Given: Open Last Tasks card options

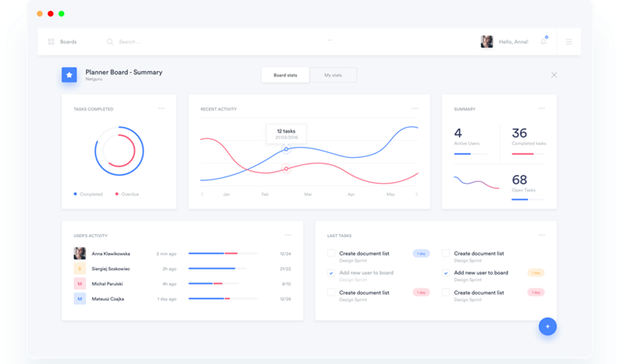Looking at the screenshot, I should [x=542, y=235].
